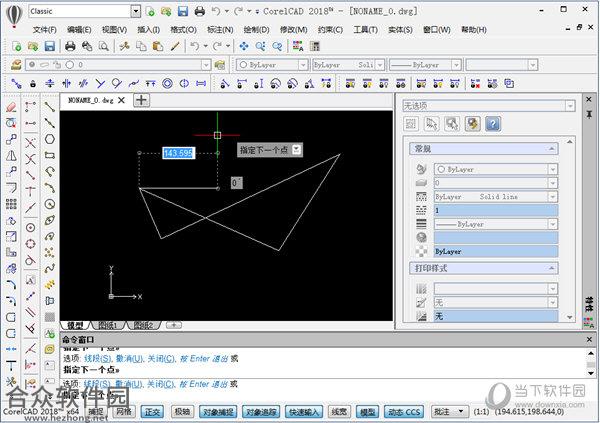The width and height of the screenshot is (600, 423).
Task: Click the line scale field showing 1
Action: [x=496, y=210]
